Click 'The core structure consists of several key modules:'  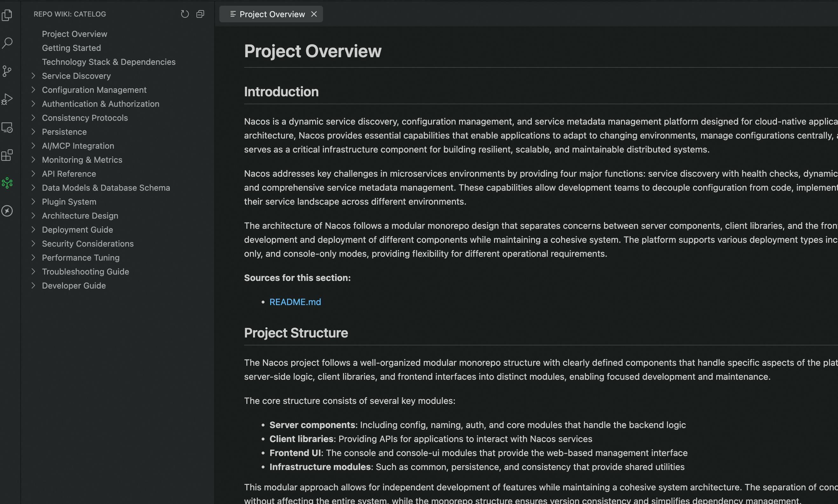click(x=349, y=401)
